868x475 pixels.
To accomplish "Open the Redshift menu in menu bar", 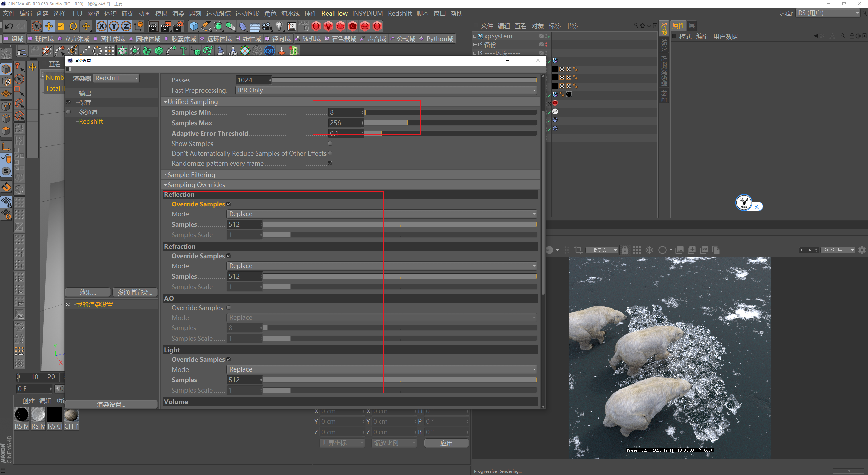I will (399, 13).
